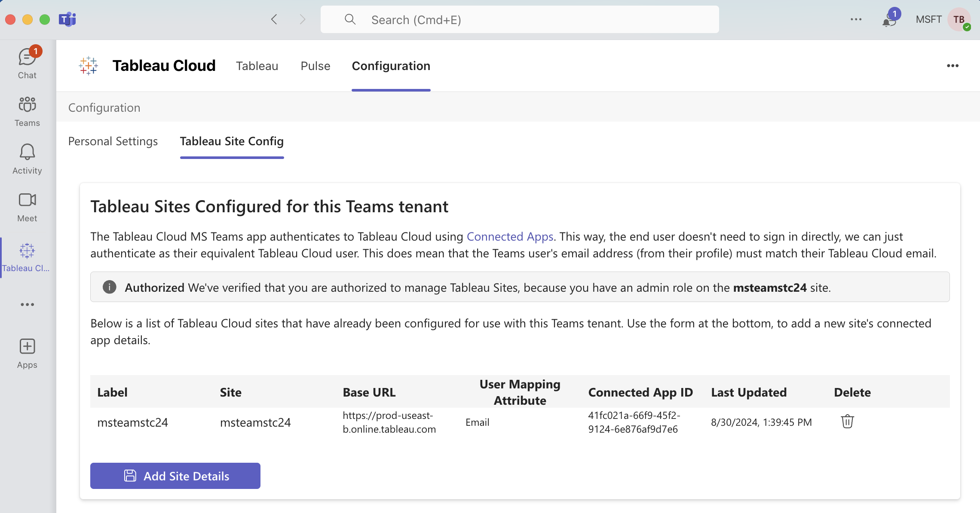This screenshot has width=980, height=513.
Task: Select the Tableau Cloud app in sidebar
Action: (27, 257)
